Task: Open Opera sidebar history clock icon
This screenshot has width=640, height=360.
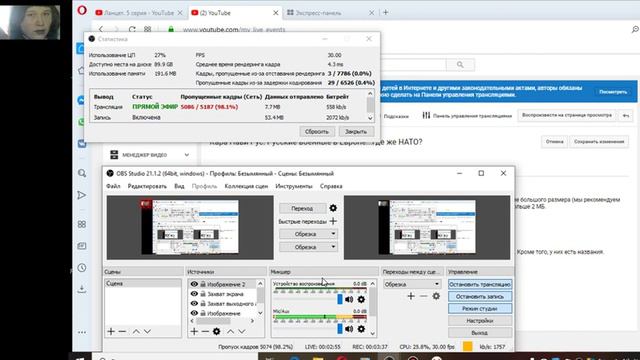Action: 82,268
